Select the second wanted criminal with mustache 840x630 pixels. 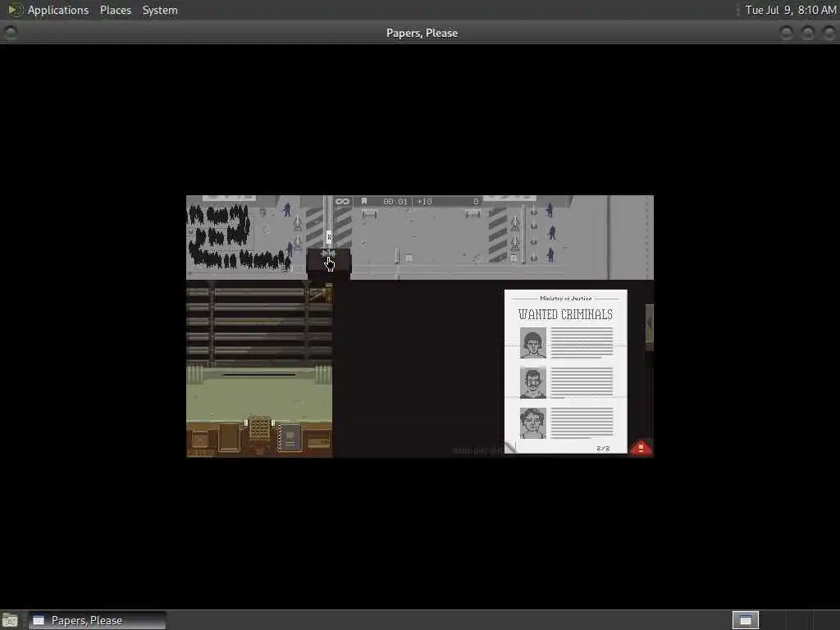[x=533, y=382]
